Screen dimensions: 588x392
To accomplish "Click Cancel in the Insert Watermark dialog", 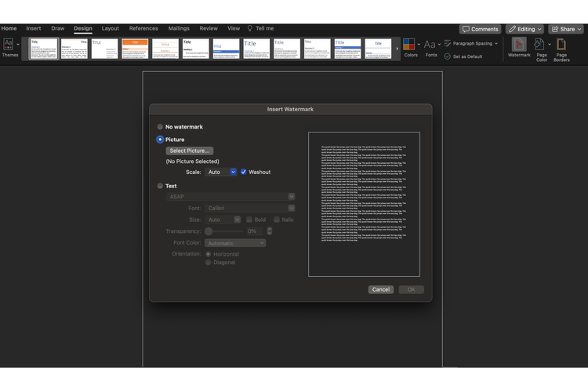I will 380,289.
